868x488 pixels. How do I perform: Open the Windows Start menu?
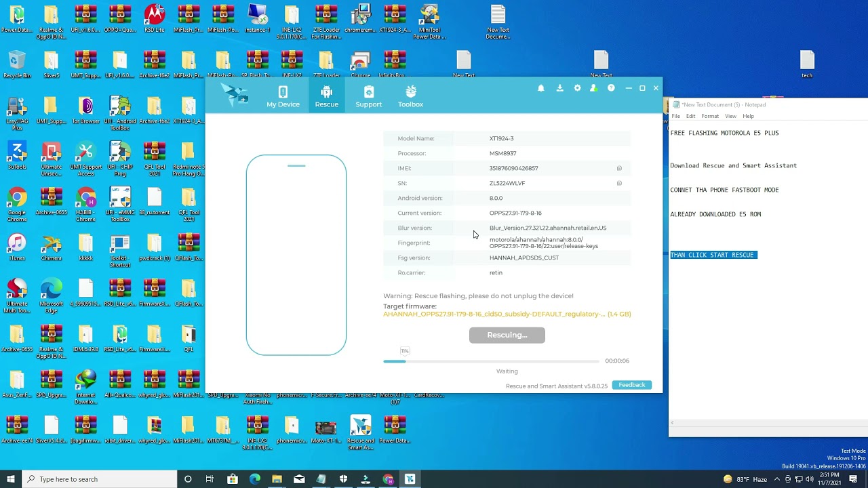(x=10, y=479)
